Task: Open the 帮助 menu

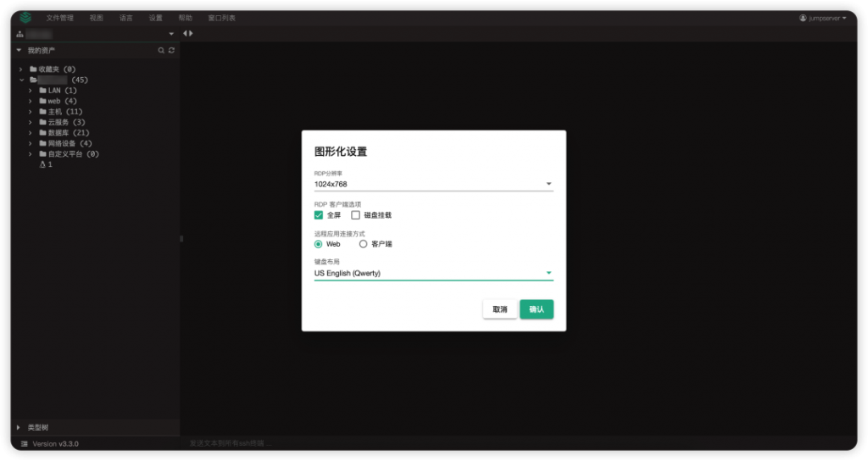Action: (186, 19)
